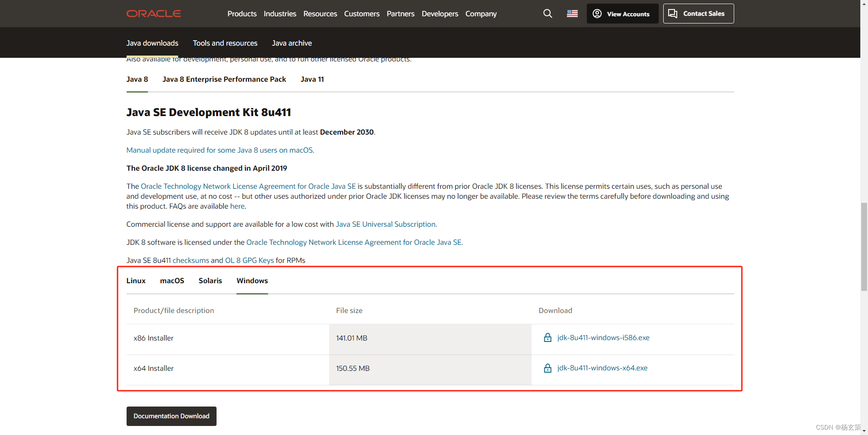This screenshot has width=868, height=435.
Task: Open the Java archive section
Action: pos(292,43)
